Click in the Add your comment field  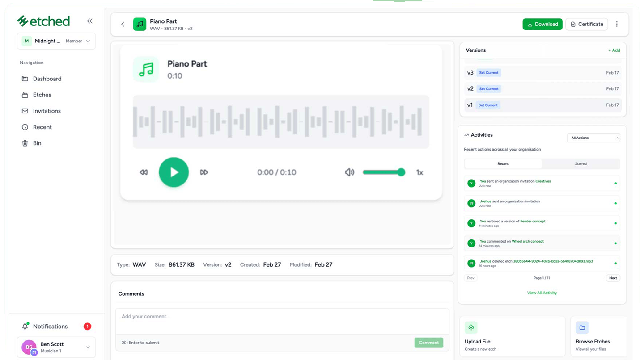282,321
